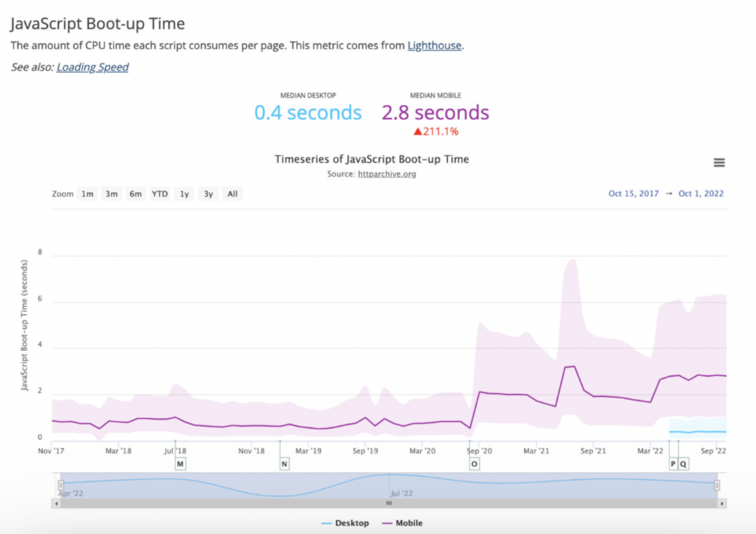Toggle the Mobile series in legend
The height and width of the screenshot is (534, 756).
(403, 523)
